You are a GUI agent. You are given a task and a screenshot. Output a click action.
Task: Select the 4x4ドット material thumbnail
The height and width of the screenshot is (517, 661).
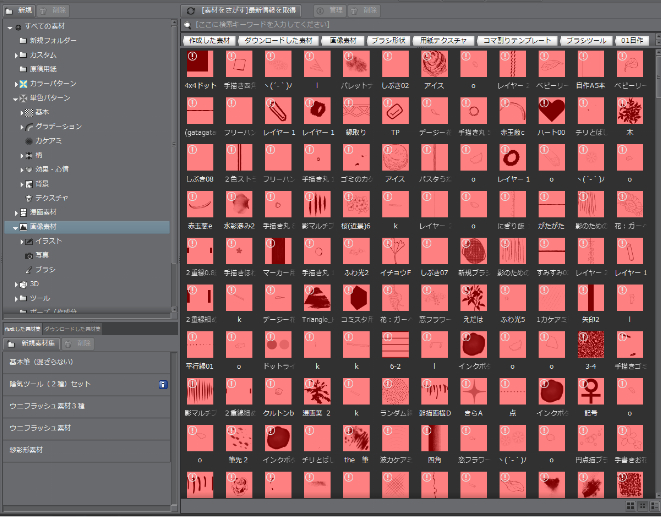[199, 65]
